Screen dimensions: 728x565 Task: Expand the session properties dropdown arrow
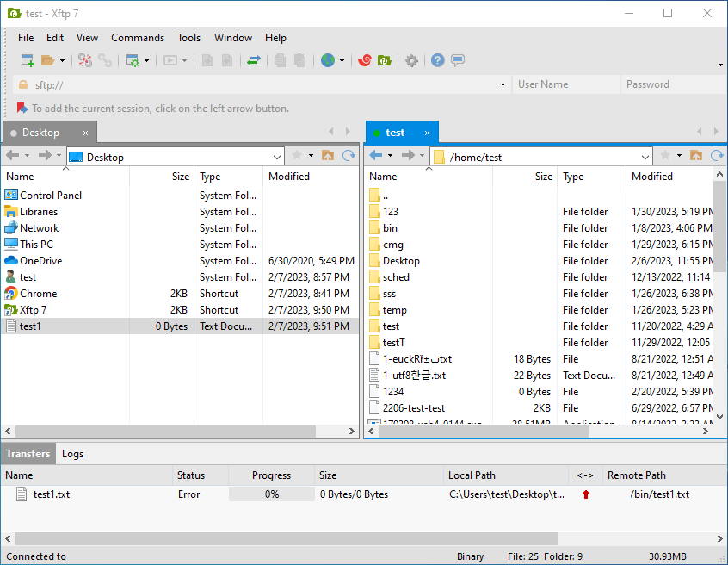(x=146, y=61)
